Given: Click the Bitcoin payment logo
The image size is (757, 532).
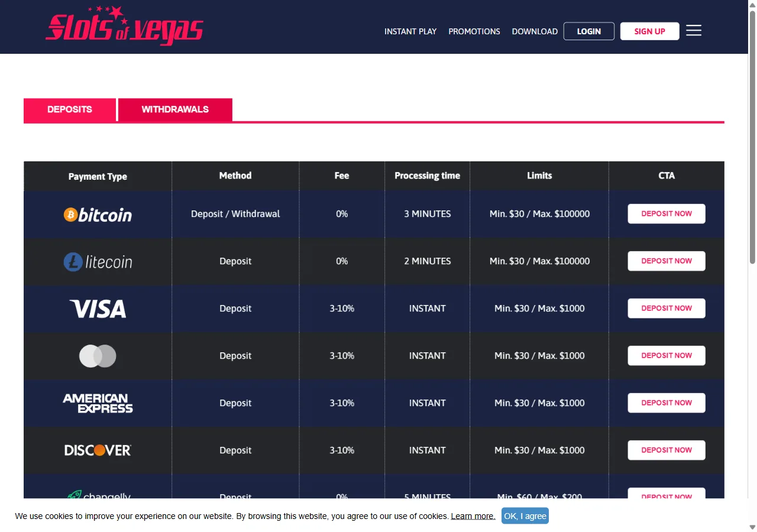Looking at the screenshot, I should [98, 215].
